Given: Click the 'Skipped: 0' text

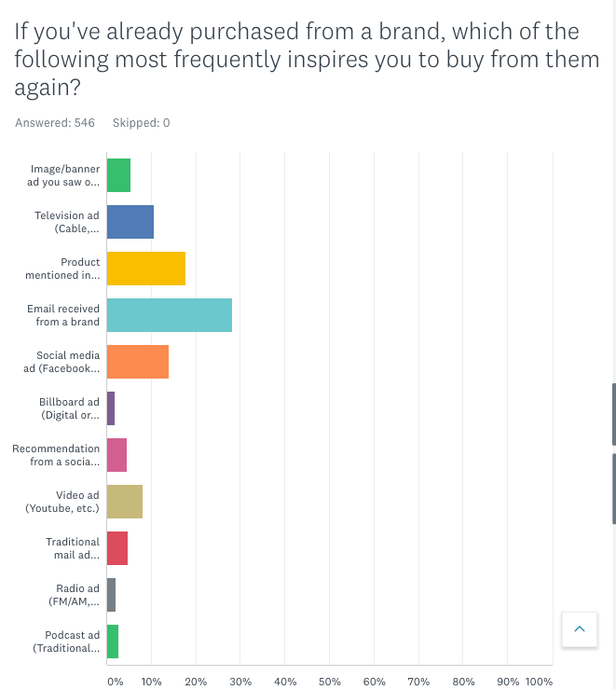Looking at the screenshot, I should (x=141, y=123).
